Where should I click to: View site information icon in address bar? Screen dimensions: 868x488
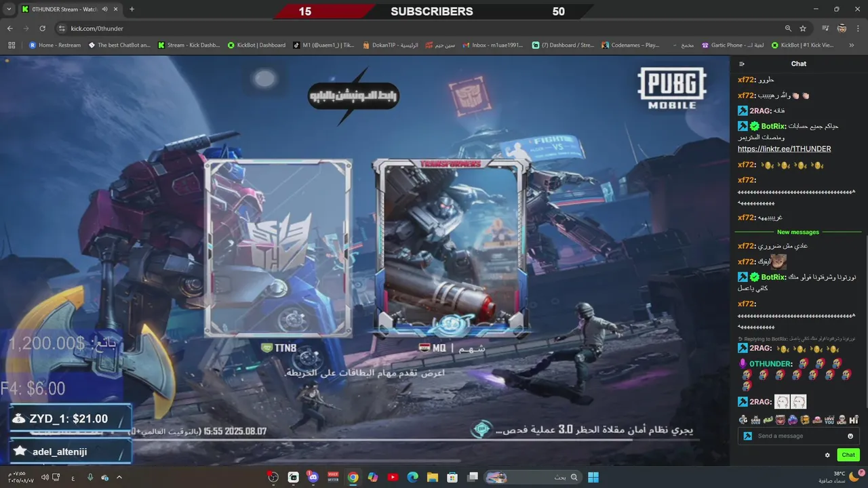[x=62, y=28]
